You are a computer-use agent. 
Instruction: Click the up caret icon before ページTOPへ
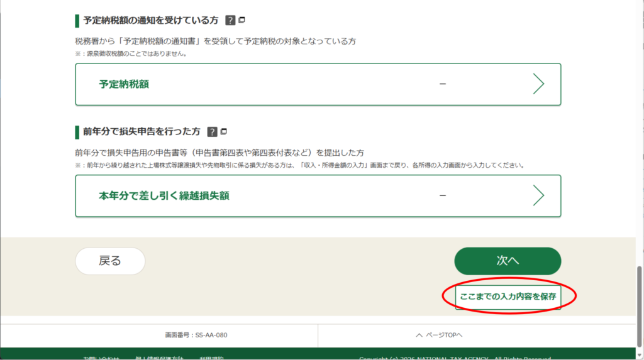(419, 335)
